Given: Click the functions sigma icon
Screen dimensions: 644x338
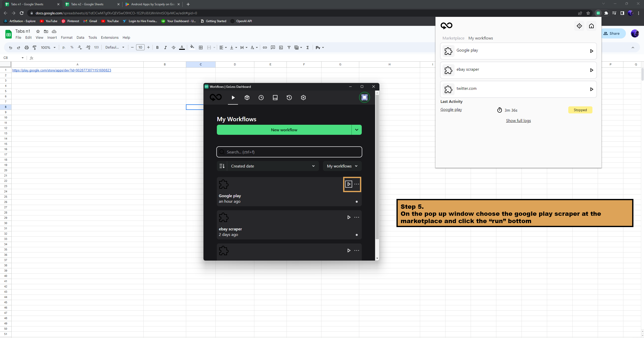Looking at the screenshot, I should click(307, 48).
